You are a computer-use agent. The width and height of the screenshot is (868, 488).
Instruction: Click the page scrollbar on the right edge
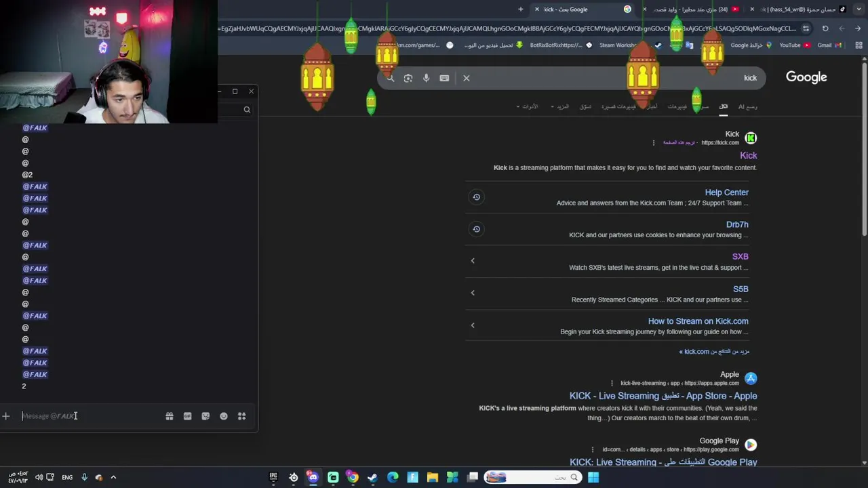864,149
